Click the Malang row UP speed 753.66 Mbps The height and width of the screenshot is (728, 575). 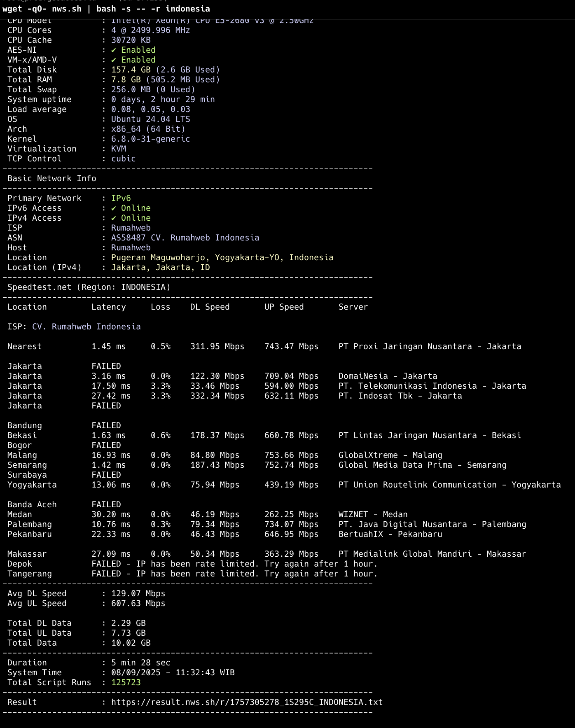[x=292, y=455]
